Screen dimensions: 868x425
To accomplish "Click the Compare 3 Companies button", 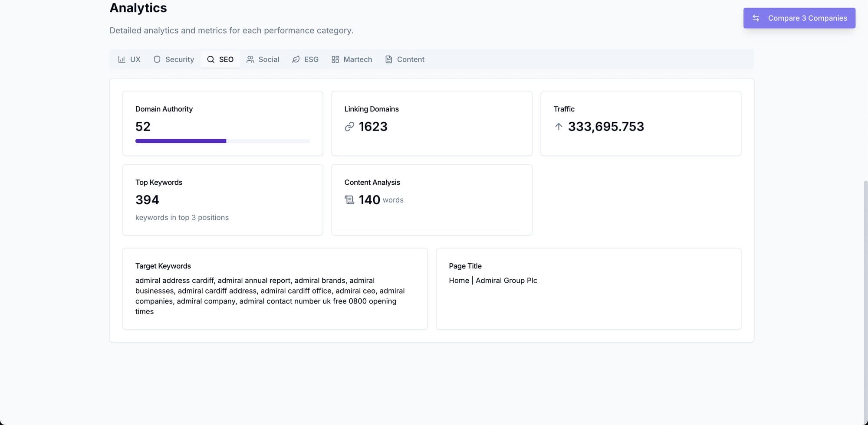I will coord(799,18).
